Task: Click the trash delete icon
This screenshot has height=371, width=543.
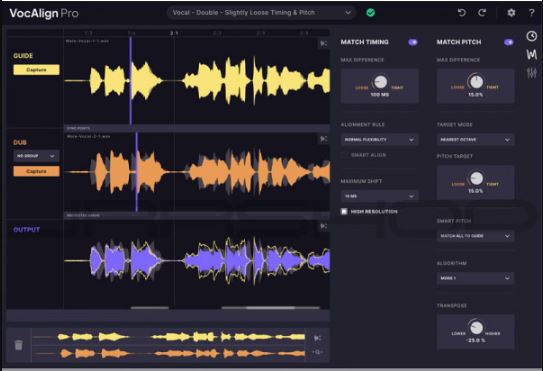Action: (18, 345)
